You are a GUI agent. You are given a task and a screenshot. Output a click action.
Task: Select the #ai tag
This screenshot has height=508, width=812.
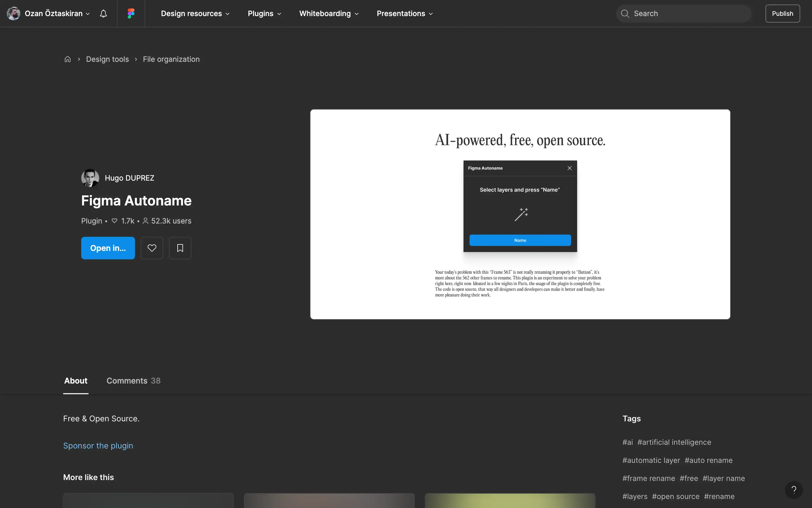tap(627, 442)
